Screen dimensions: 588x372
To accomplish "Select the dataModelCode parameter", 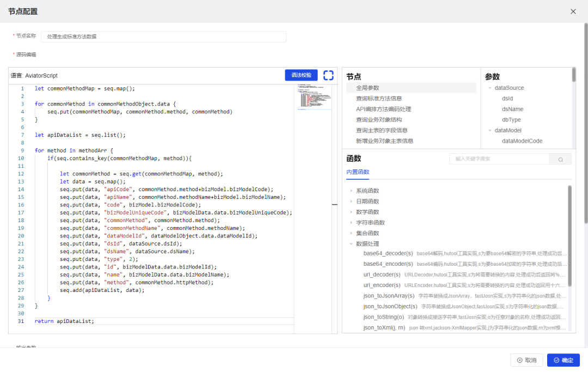I will [x=522, y=141].
